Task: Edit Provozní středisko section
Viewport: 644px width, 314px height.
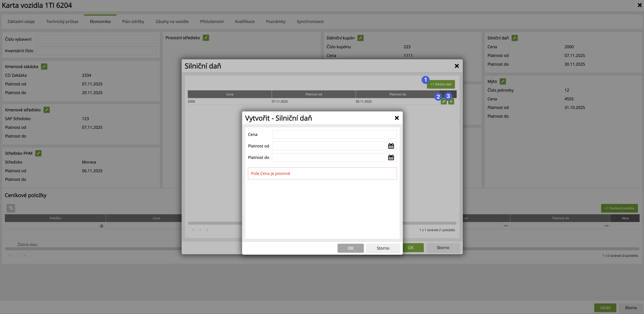Action: [206, 38]
